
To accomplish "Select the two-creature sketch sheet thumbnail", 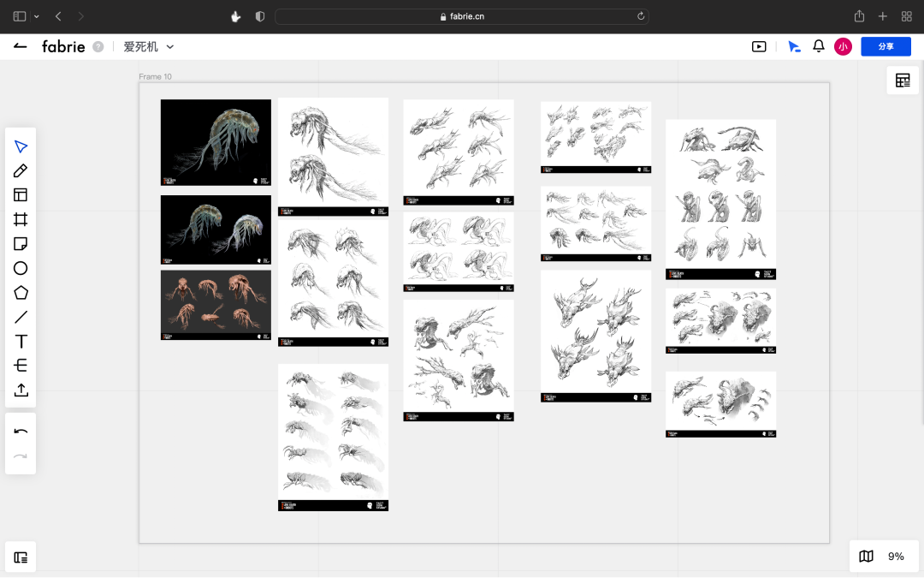I will 333,157.
